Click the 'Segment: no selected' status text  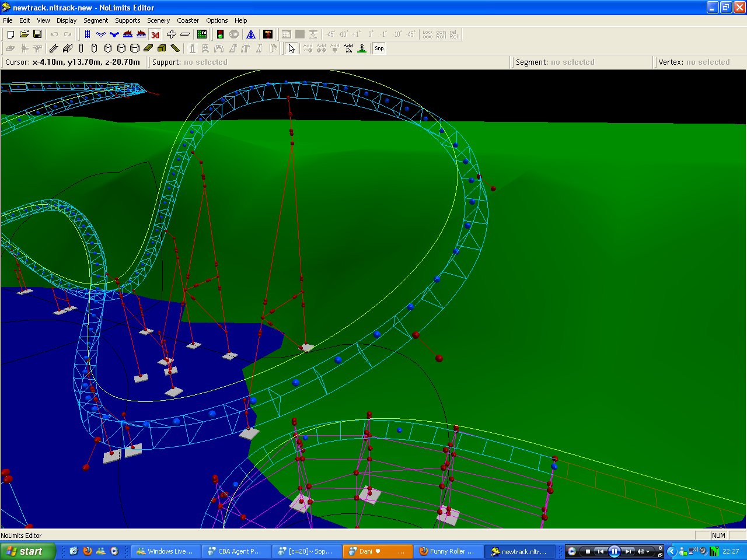[x=555, y=62]
